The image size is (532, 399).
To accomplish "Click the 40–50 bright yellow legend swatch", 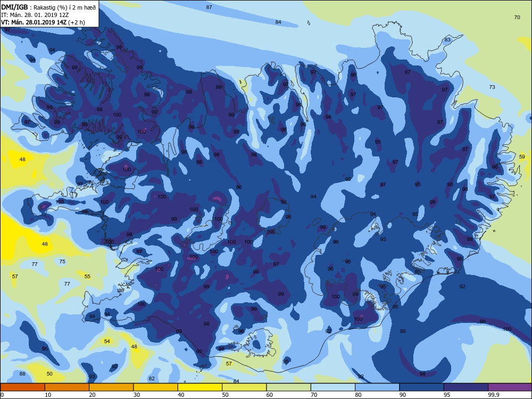I will [x=200, y=387].
